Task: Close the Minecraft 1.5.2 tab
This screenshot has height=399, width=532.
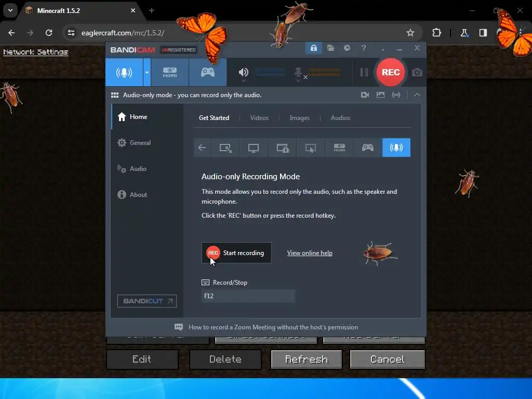Action: pyautogui.click(x=133, y=10)
